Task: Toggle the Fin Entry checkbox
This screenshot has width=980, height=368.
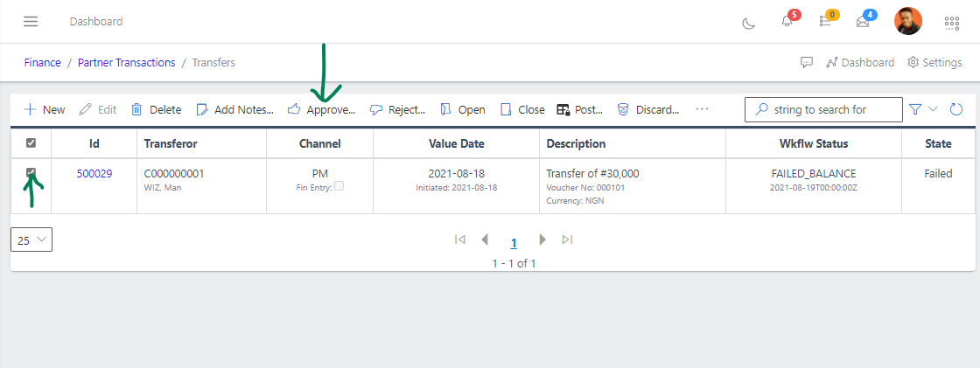Action: [339, 185]
